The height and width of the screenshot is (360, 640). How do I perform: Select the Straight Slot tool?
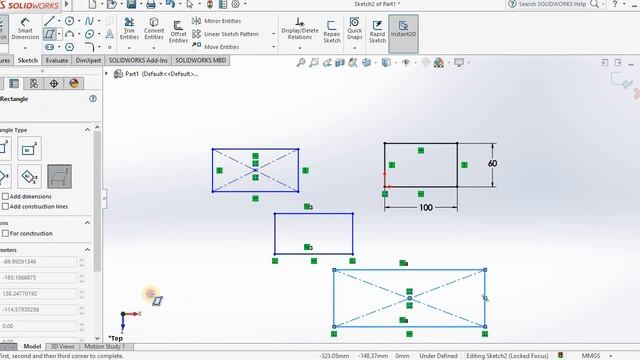pos(49,47)
